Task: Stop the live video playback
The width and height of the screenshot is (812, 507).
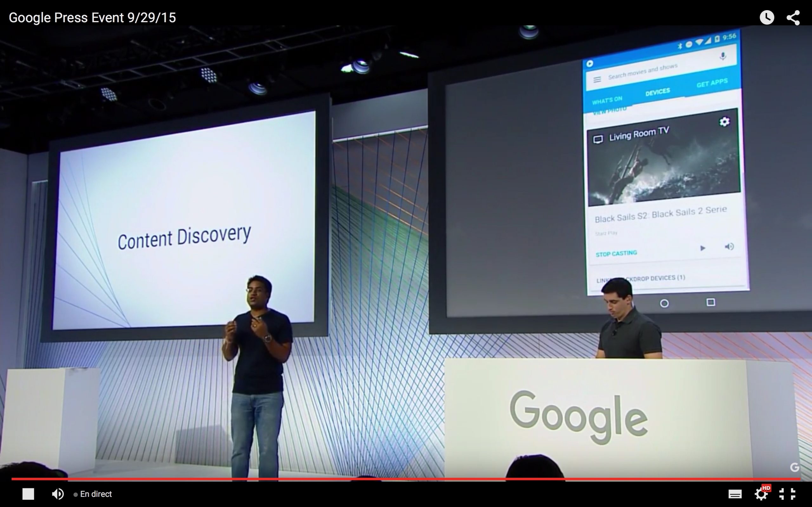Action: click(28, 494)
